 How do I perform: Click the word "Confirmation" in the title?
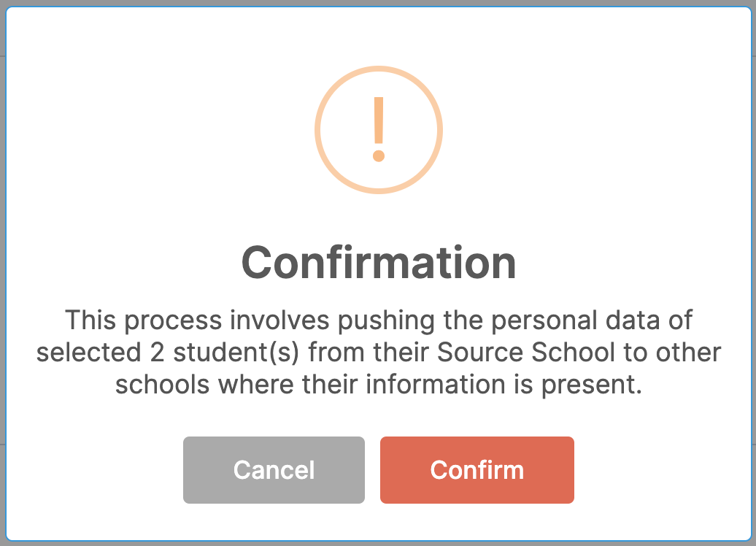pos(379,263)
